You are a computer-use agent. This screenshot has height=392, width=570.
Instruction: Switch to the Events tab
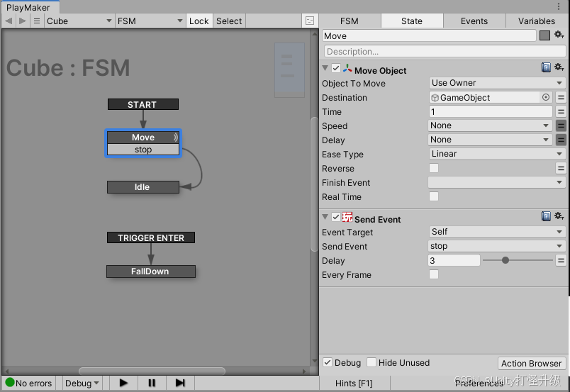point(474,21)
